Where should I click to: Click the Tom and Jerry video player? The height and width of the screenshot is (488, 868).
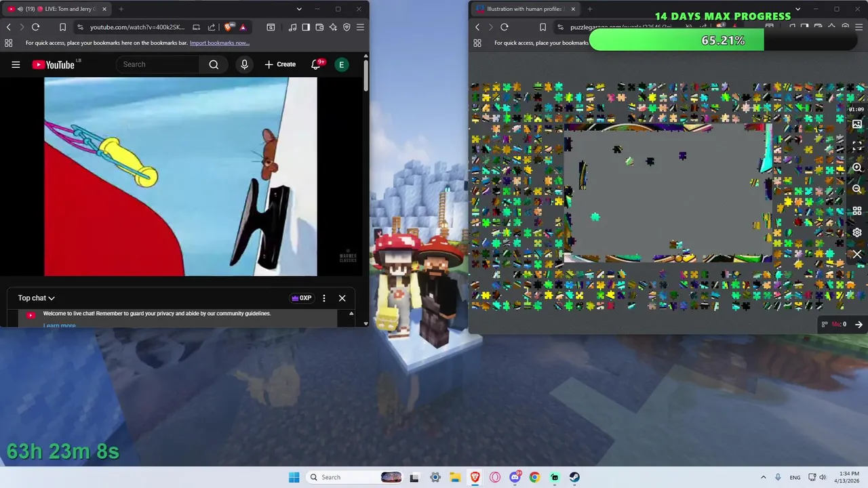180,176
